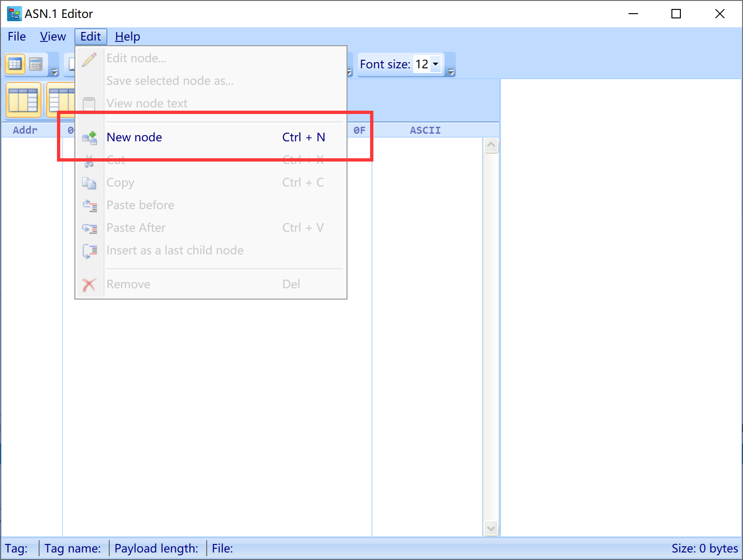Click the 0F column header
The width and height of the screenshot is (743, 560).
359,130
